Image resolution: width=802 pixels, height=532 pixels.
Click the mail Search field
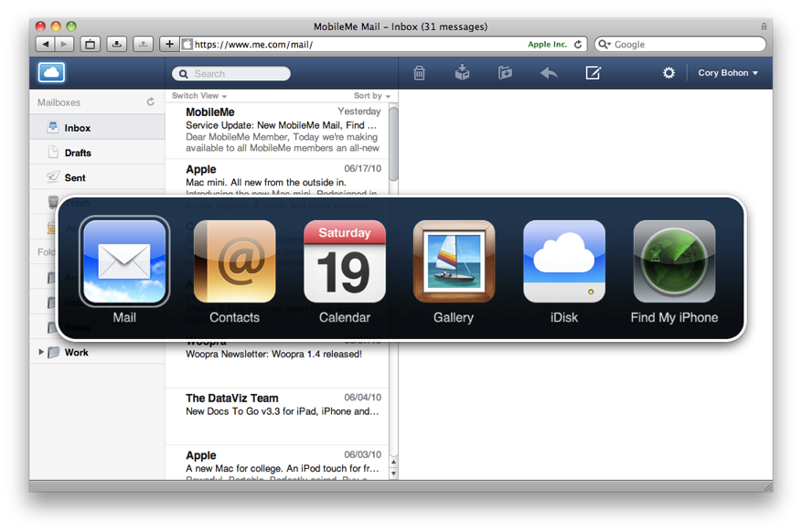coord(231,74)
